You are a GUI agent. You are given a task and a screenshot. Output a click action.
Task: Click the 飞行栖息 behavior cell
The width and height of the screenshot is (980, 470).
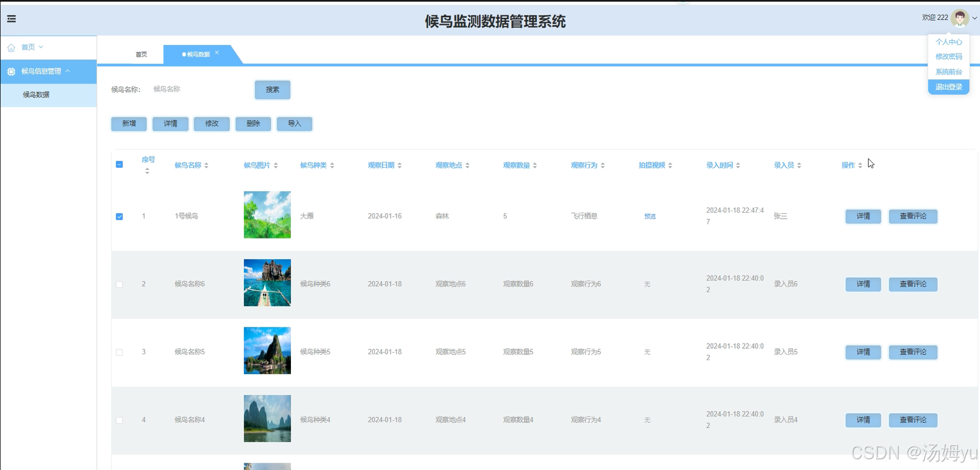pyautogui.click(x=584, y=216)
